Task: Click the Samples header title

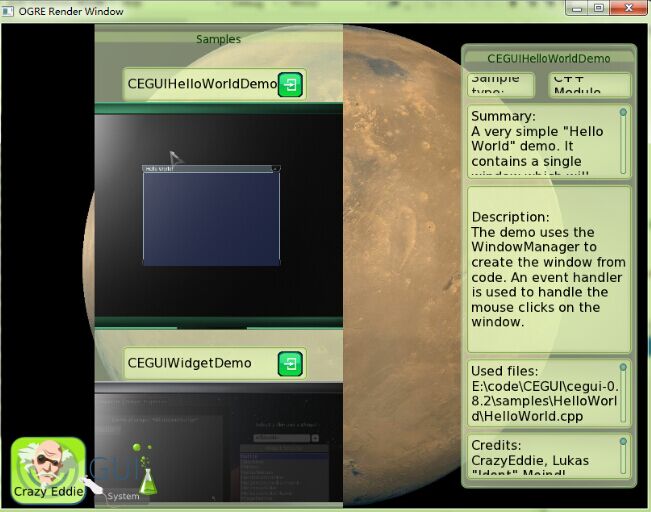Action: [x=218, y=39]
